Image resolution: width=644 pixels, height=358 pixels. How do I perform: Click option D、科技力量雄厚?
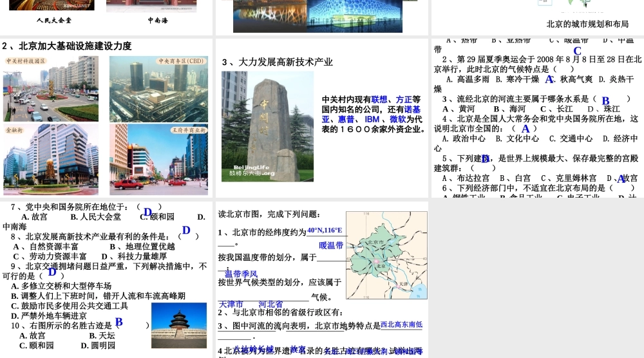click(134, 256)
